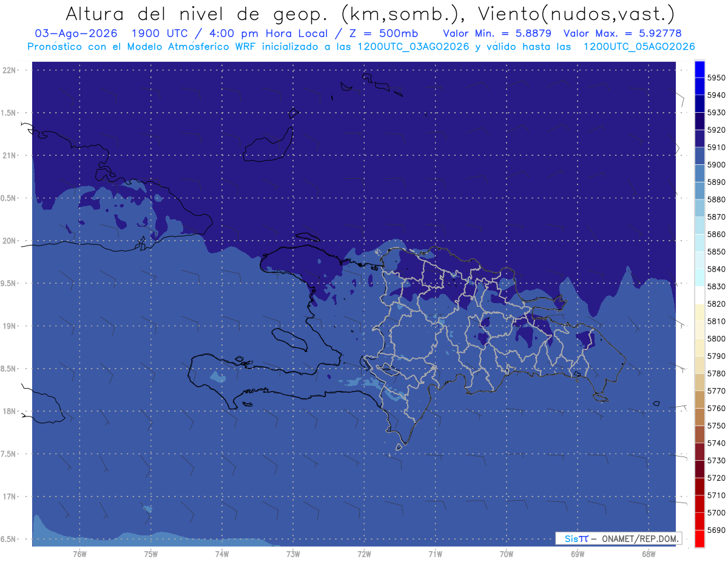Pick the bright blue legend band above 5950
The width and height of the screenshot is (728, 562).
(699, 69)
